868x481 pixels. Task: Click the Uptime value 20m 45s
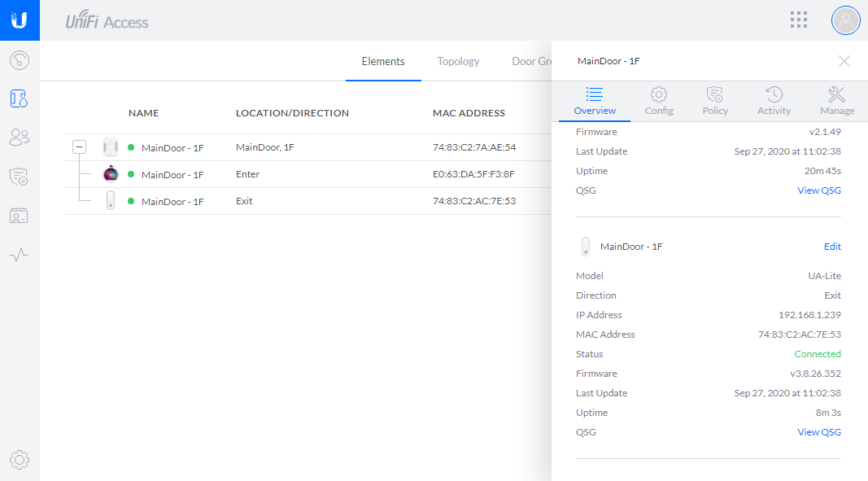point(822,171)
